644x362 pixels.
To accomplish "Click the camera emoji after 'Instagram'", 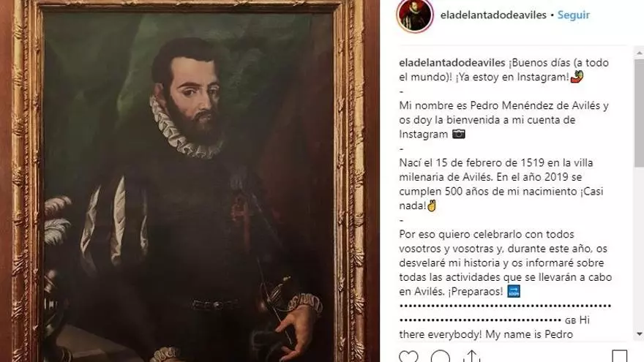I will click(x=458, y=135).
